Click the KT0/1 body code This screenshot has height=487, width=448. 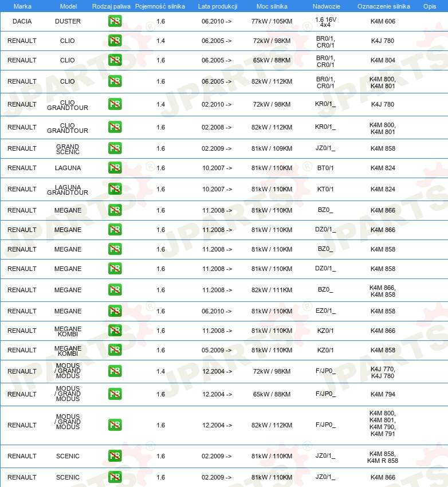click(325, 189)
